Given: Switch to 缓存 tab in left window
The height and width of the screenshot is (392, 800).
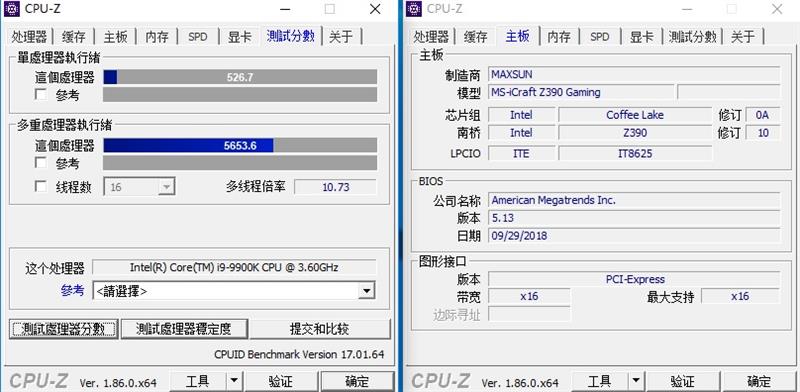Looking at the screenshot, I should point(73,37).
